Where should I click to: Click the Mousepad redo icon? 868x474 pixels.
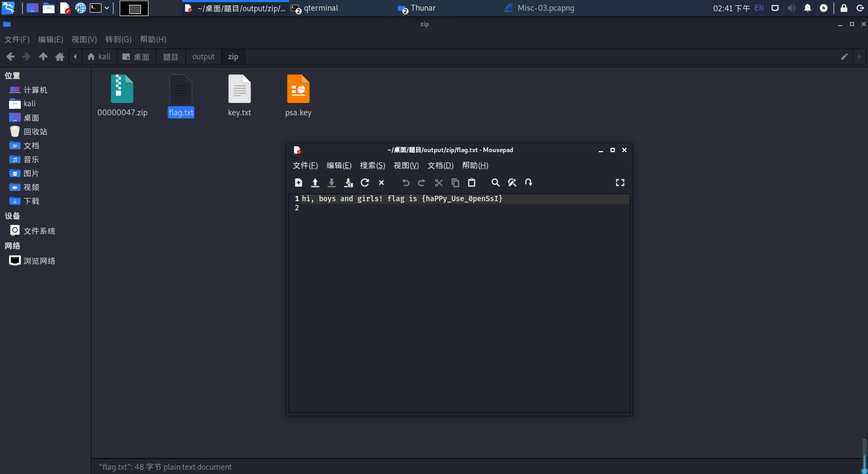421,183
